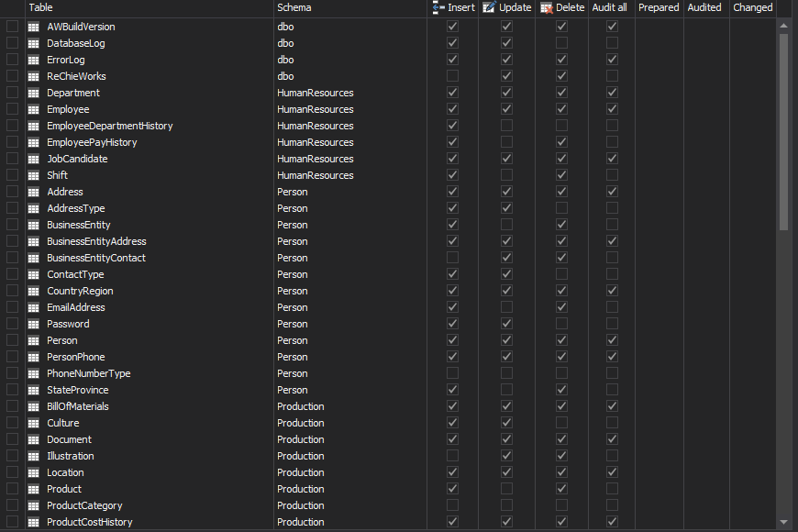Click the table icon beside BillOfMaterials
798x532 pixels.
tap(34, 406)
